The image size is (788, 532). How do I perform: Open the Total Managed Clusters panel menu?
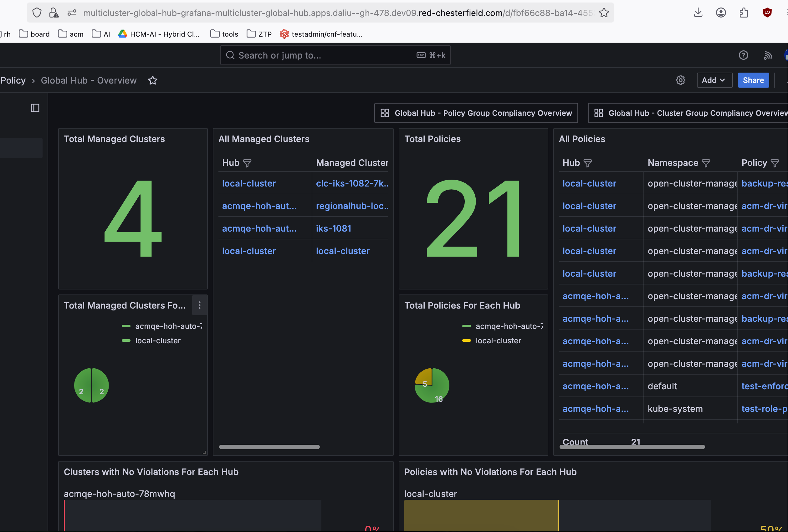click(199, 305)
